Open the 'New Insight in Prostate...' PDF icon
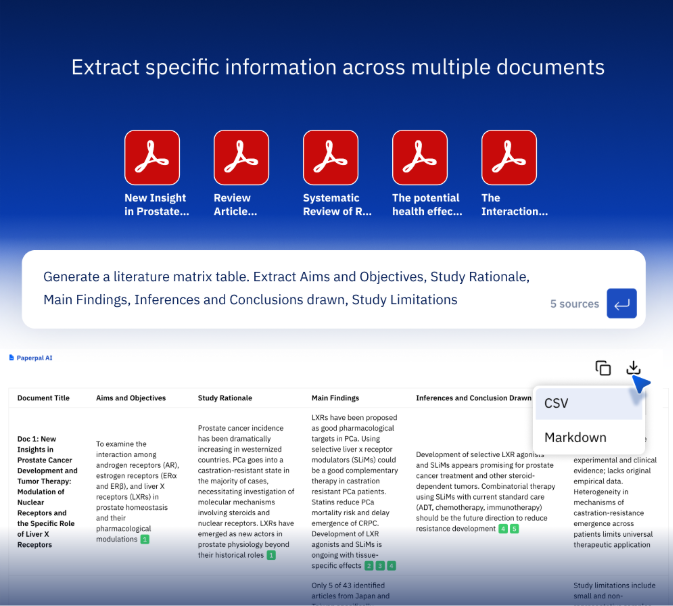Screen dimensions: 673x606 [x=152, y=158]
